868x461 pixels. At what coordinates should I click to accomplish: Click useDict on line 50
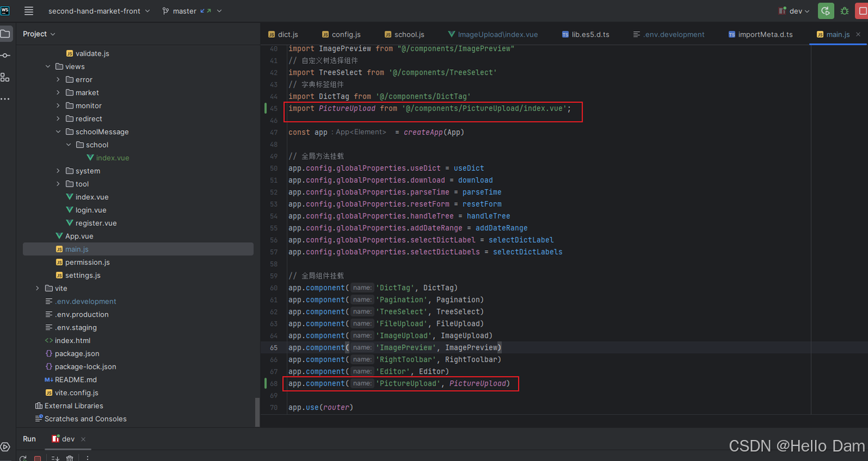pos(469,168)
